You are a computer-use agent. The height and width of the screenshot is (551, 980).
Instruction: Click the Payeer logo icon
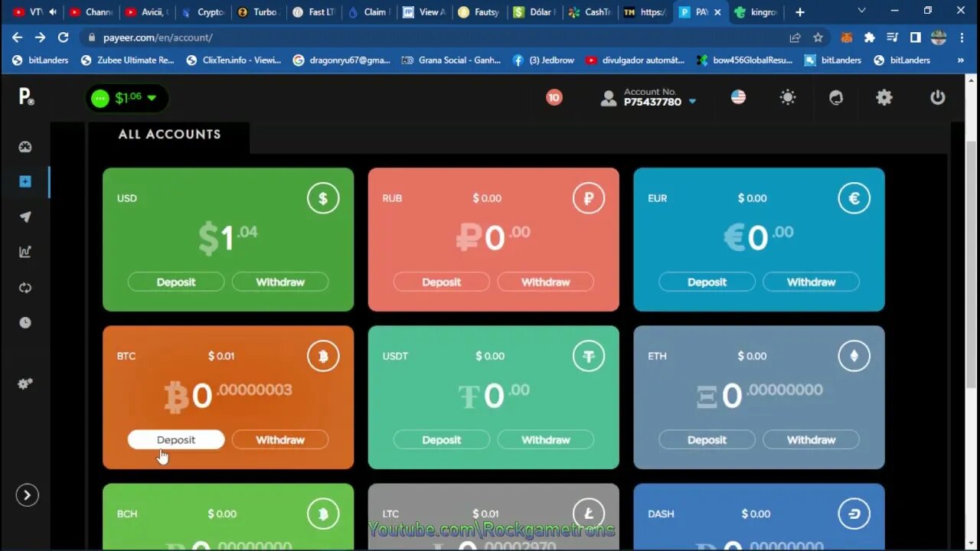point(26,97)
